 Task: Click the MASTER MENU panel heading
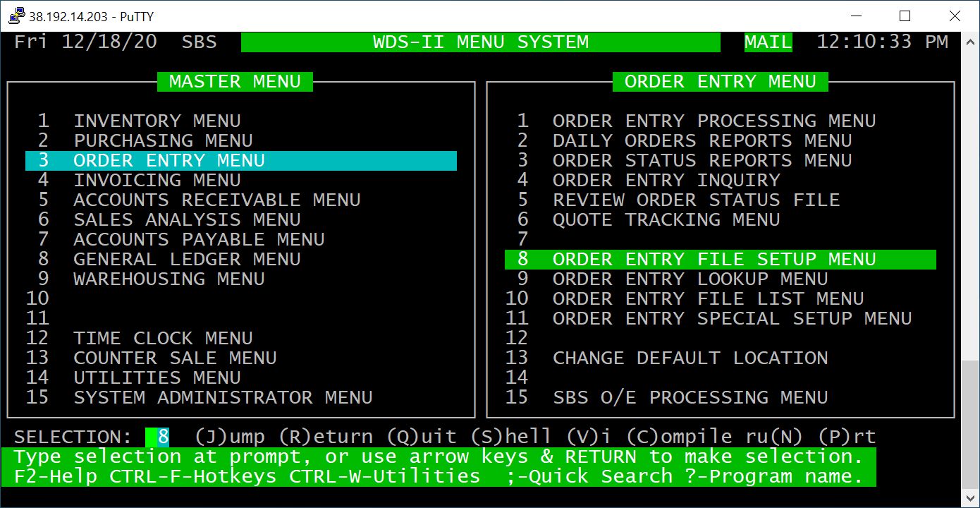pyautogui.click(x=235, y=81)
